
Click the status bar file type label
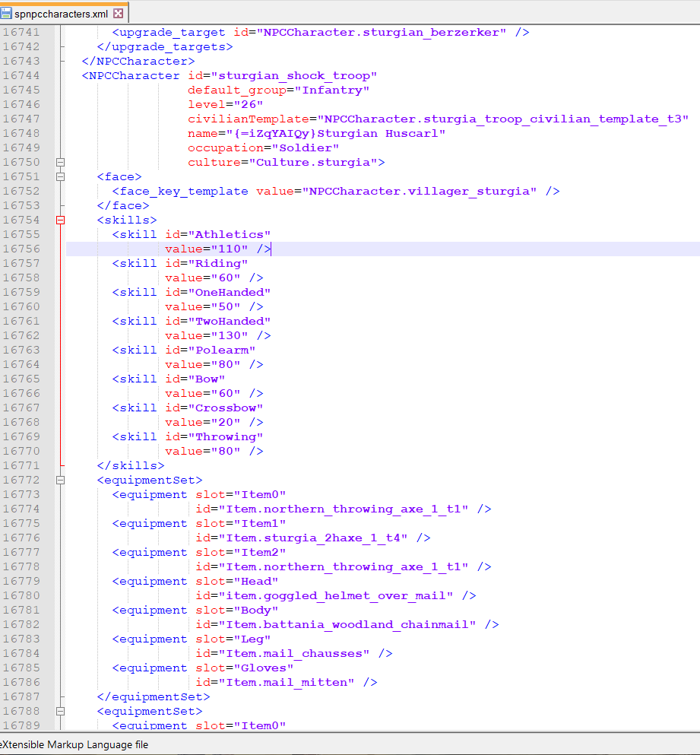[74, 745]
